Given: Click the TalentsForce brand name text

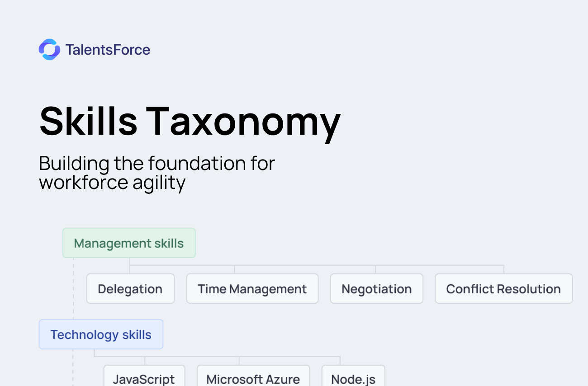Looking at the screenshot, I should click(x=108, y=50).
